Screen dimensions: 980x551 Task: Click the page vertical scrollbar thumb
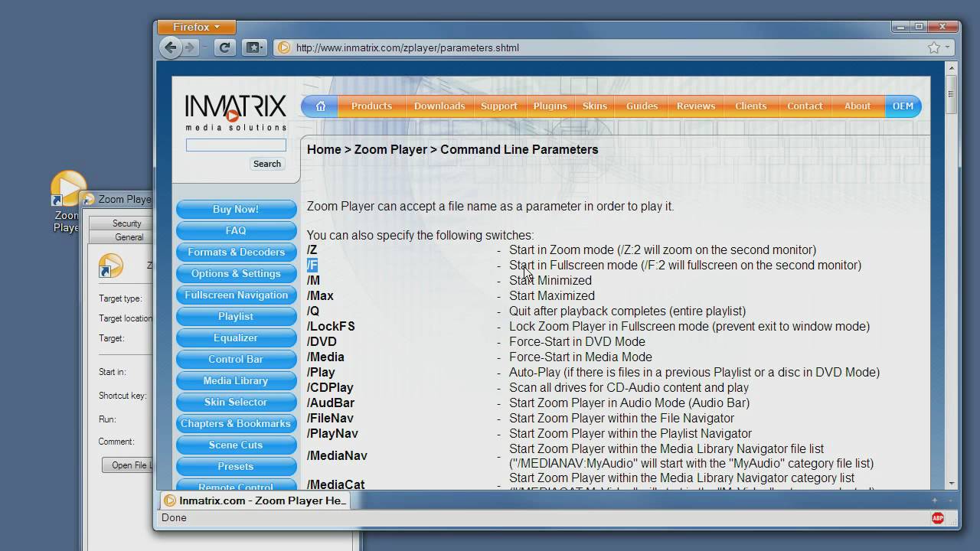[952, 93]
